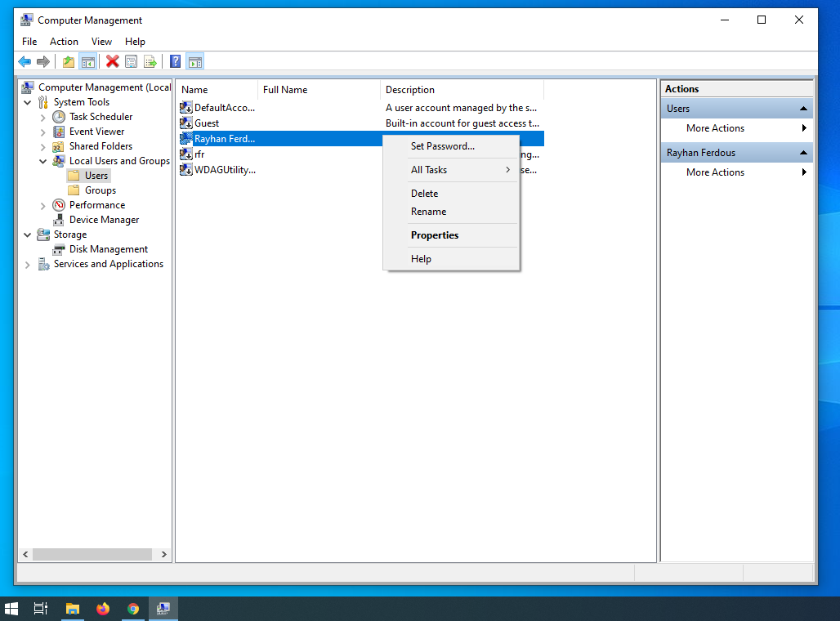Viewport: 840px width, 621px height.
Task: Collapse the Storage tree node
Action: click(28, 235)
